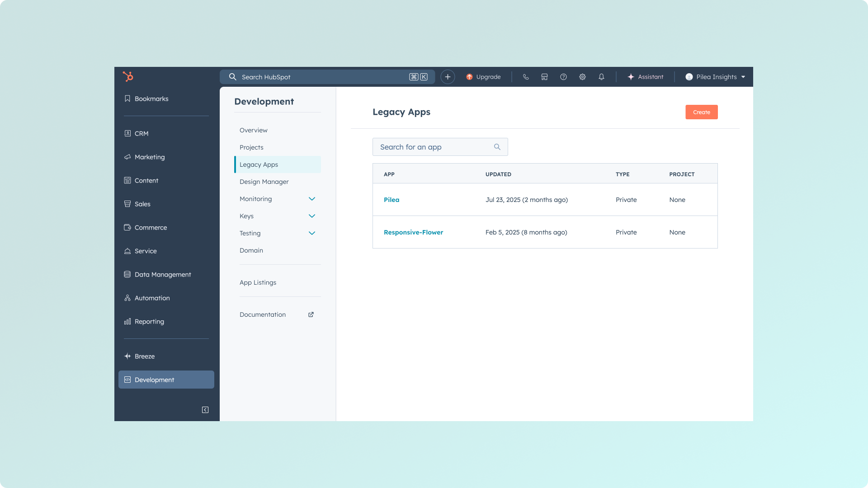Click the orange Create button
The width and height of the screenshot is (868, 488).
click(701, 112)
